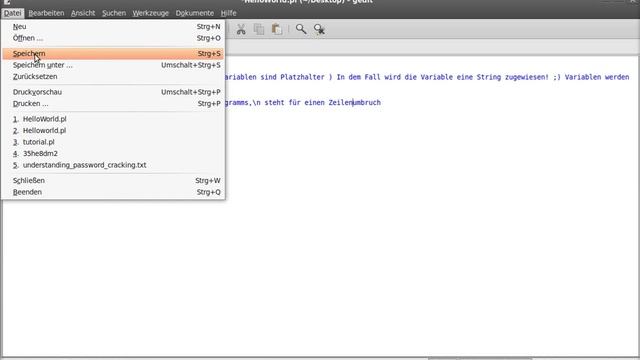Image resolution: width=640 pixels, height=360 pixels.
Task: Open the Ansicht menu
Action: coord(83,13)
